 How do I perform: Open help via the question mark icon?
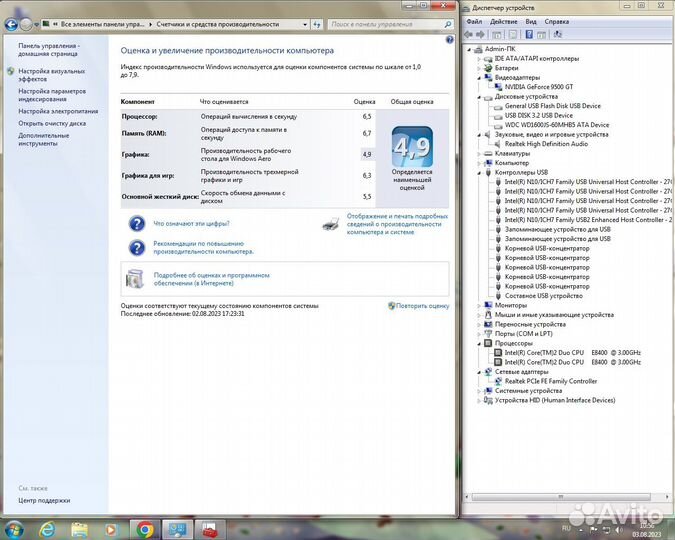[x=450, y=40]
